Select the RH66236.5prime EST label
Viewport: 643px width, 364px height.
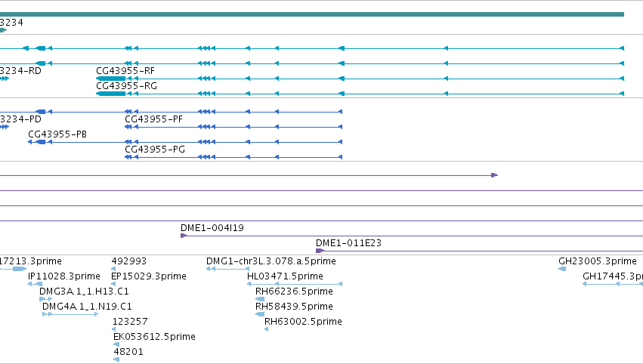click(294, 292)
